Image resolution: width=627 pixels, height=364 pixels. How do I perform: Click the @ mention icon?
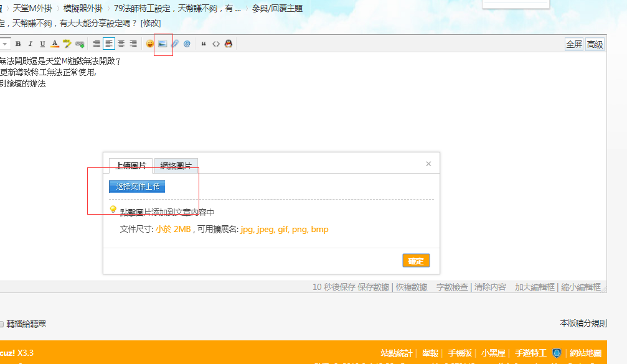187,44
